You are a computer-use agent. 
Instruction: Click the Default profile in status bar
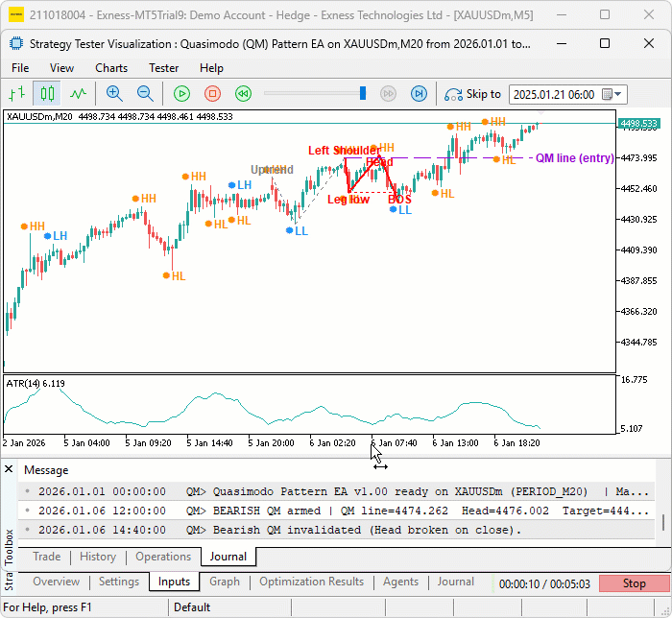[x=192, y=607]
